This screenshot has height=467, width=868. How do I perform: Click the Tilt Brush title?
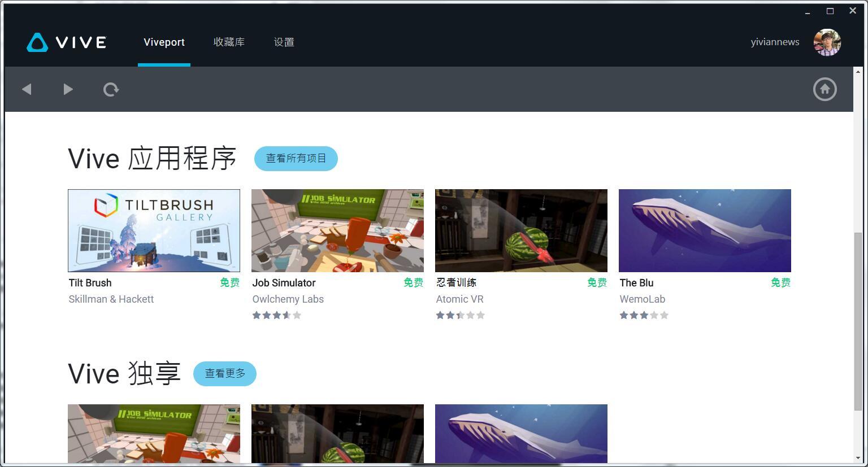pyautogui.click(x=90, y=283)
